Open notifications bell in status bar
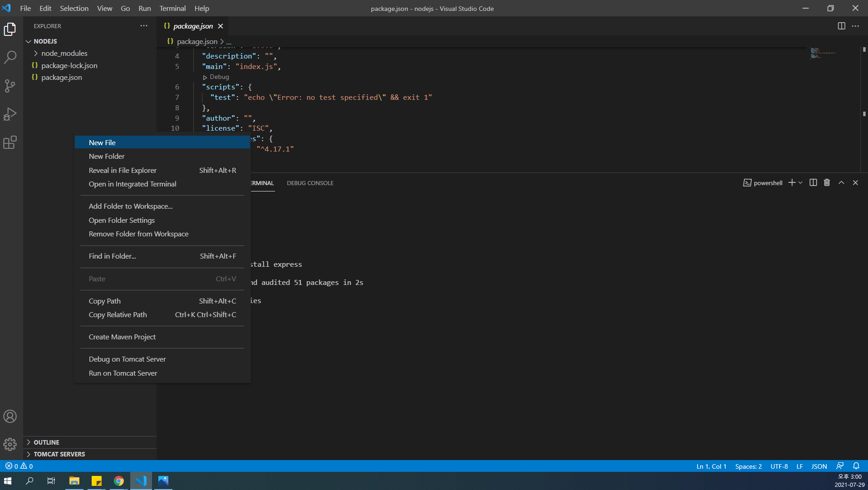The width and height of the screenshot is (868, 490). (x=856, y=466)
